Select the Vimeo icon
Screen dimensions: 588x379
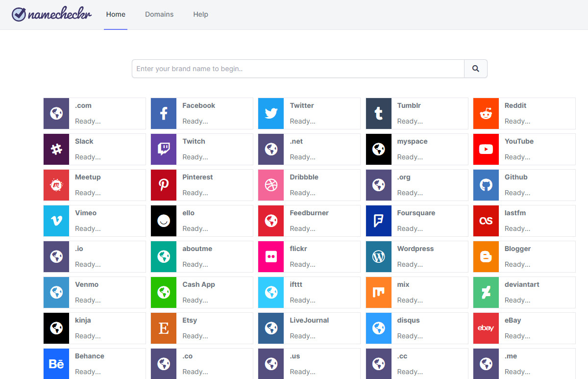(x=56, y=221)
